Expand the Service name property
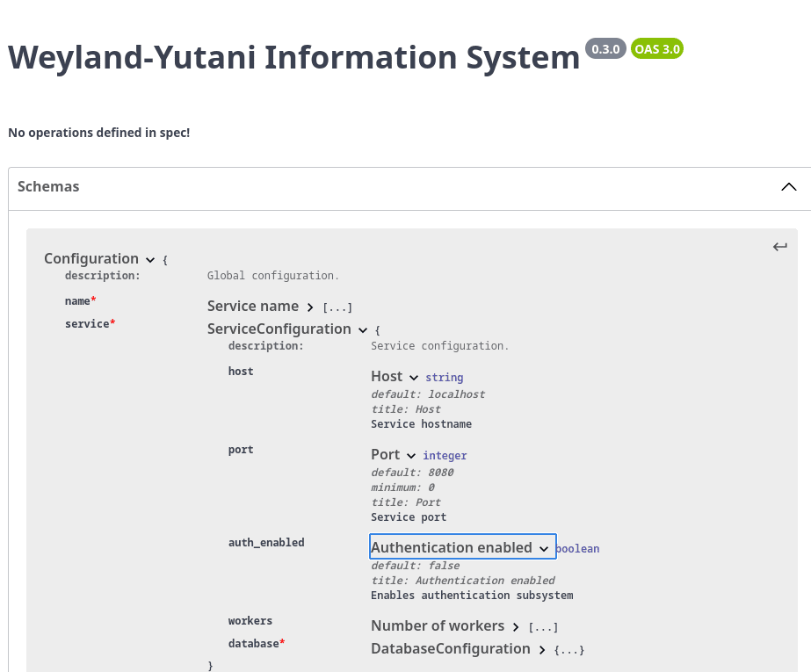This screenshot has width=811, height=672. [309, 307]
